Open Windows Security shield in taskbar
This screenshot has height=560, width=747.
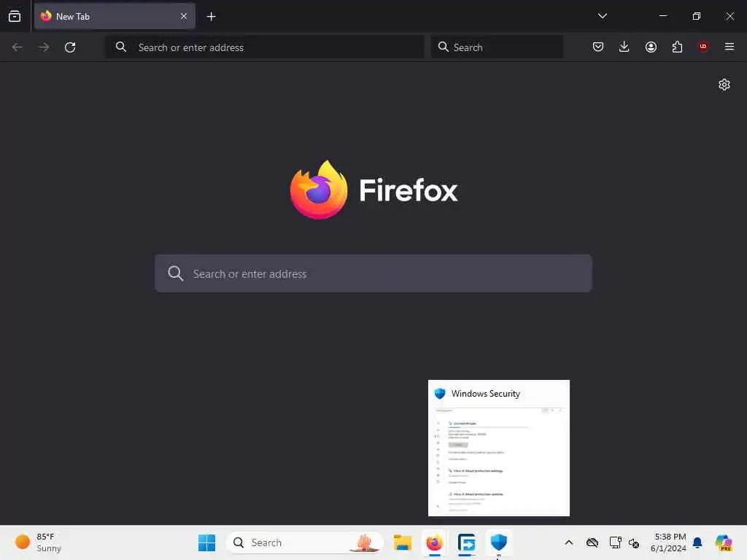point(498,542)
